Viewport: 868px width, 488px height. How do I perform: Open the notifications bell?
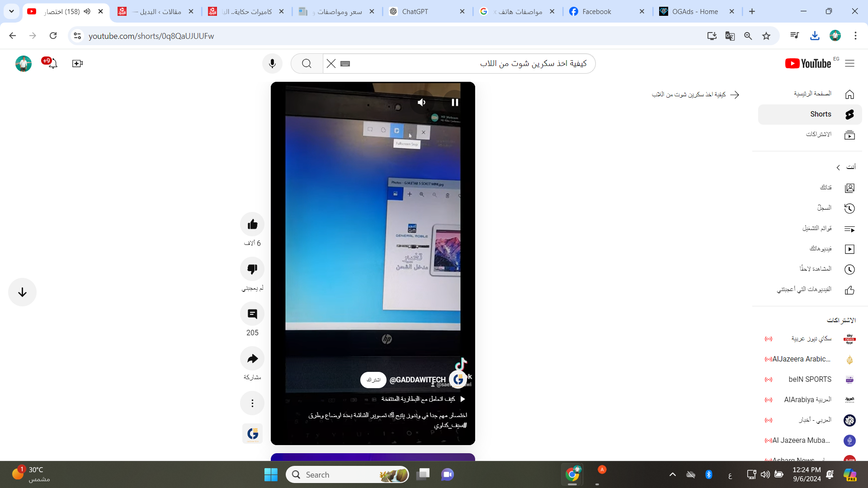coord(52,64)
